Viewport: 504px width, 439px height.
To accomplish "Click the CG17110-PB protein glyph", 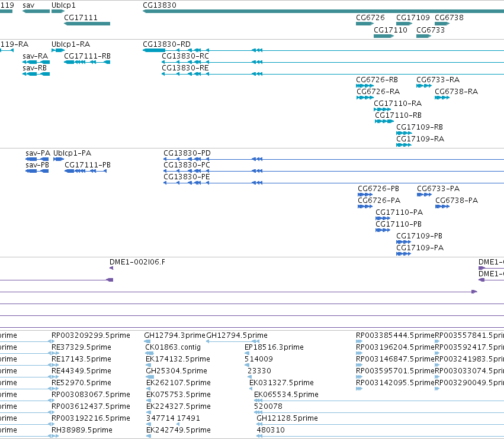I will 383,230.
